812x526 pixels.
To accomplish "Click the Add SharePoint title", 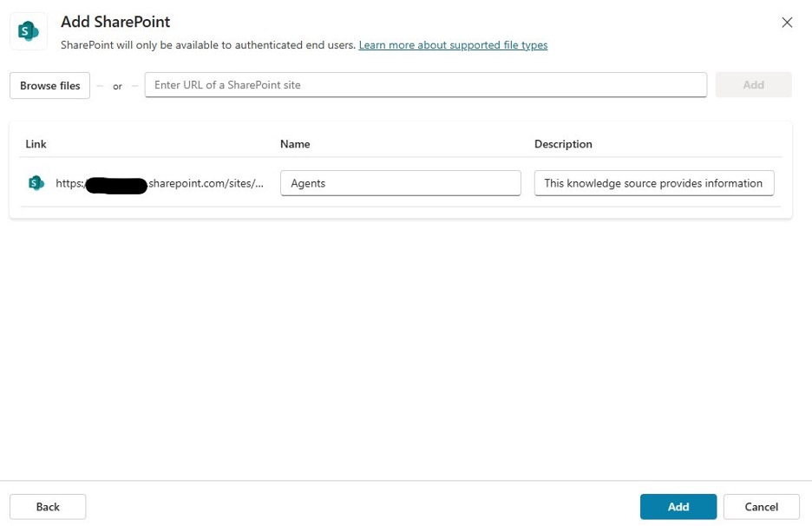I will click(x=115, y=22).
